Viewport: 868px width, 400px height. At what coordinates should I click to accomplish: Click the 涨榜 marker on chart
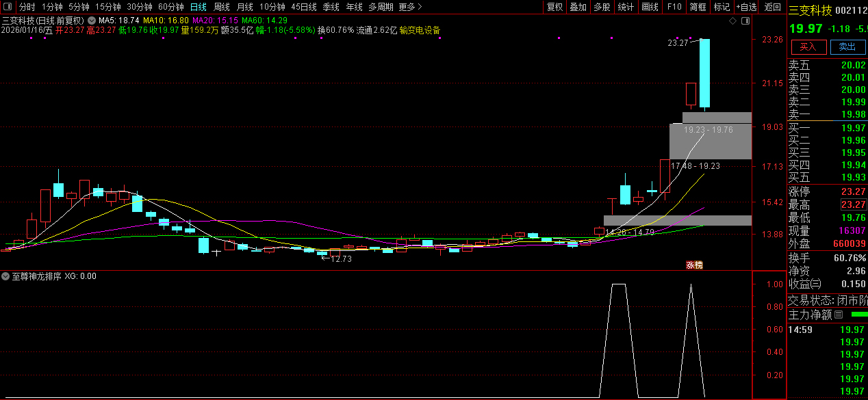(x=694, y=265)
